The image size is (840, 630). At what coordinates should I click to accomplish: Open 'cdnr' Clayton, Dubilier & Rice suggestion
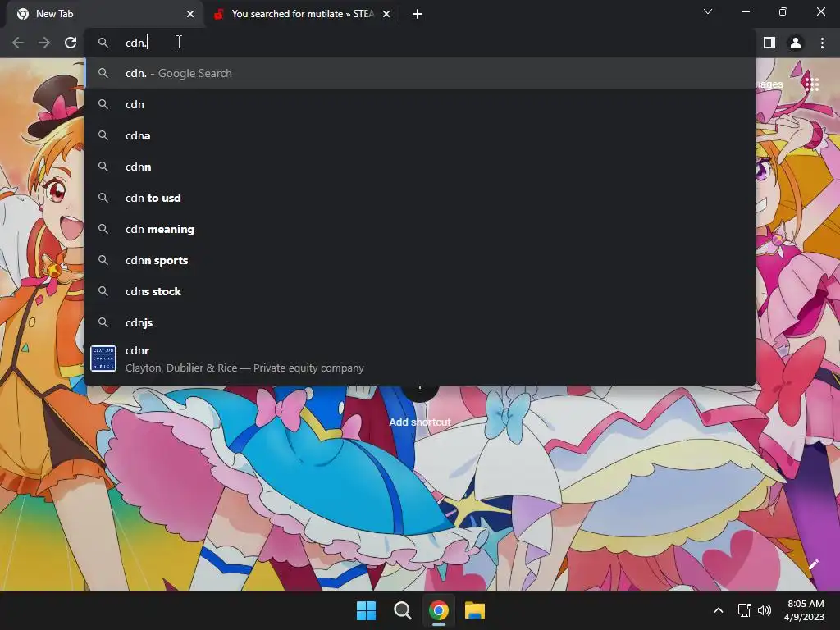(x=420, y=359)
